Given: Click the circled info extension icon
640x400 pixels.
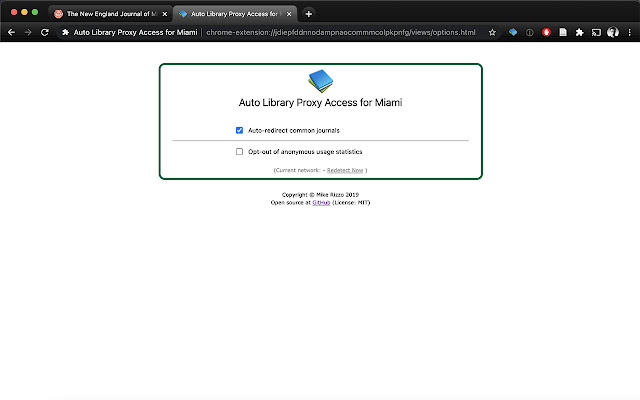Looking at the screenshot, I should click(529, 32).
